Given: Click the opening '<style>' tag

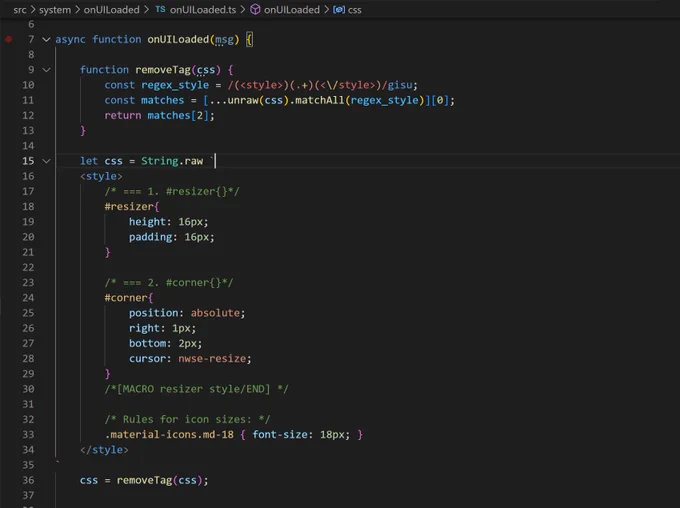Looking at the screenshot, I should click(101, 176).
